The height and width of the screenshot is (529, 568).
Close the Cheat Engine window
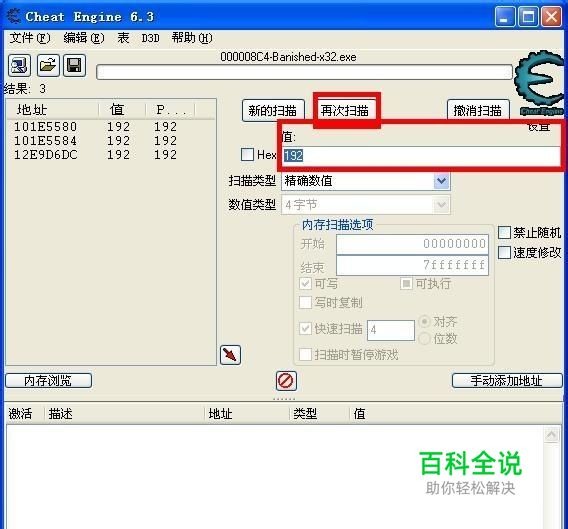552,17
